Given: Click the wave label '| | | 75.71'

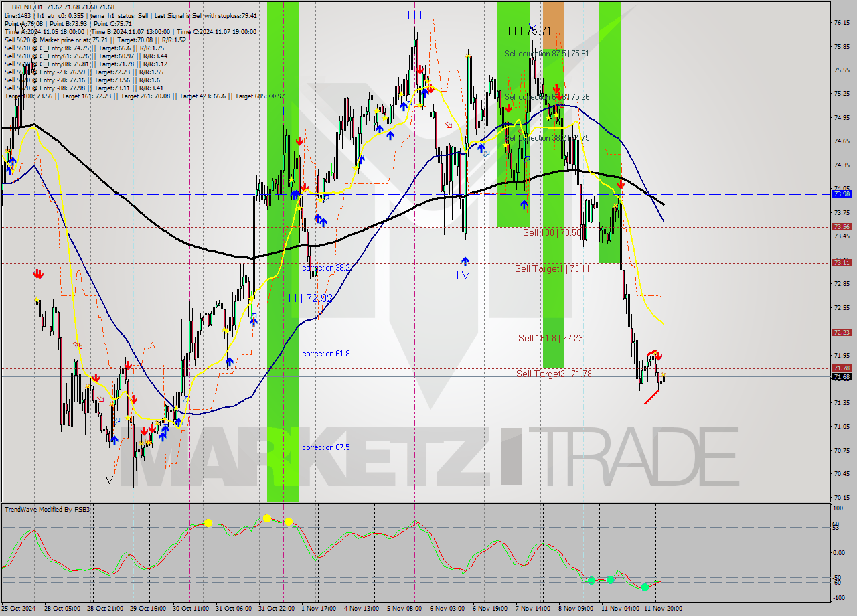Looking at the screenshot, I should pos(529,31).
